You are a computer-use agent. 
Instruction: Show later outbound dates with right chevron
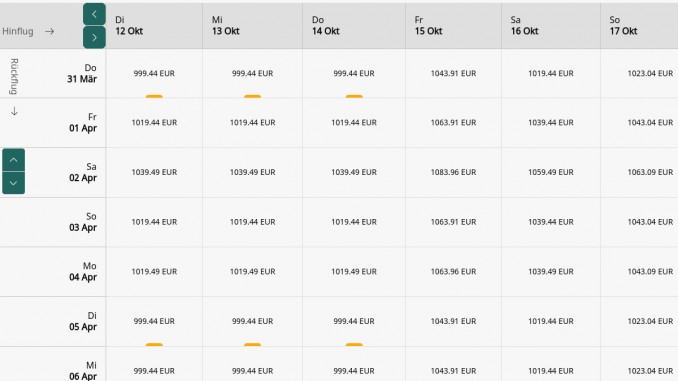pyautogui.click(x=94, y=37)
